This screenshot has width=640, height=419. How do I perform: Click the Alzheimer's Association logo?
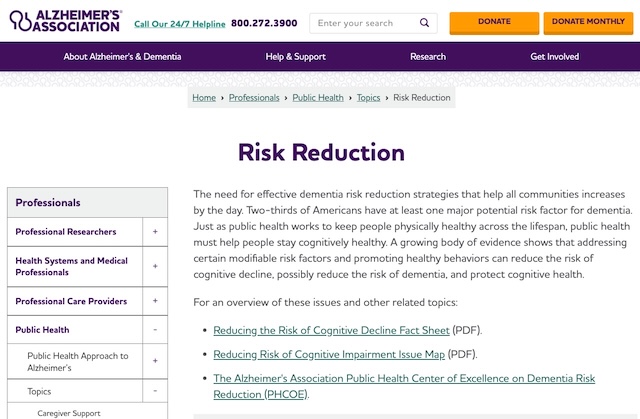(x=64, y=21)
